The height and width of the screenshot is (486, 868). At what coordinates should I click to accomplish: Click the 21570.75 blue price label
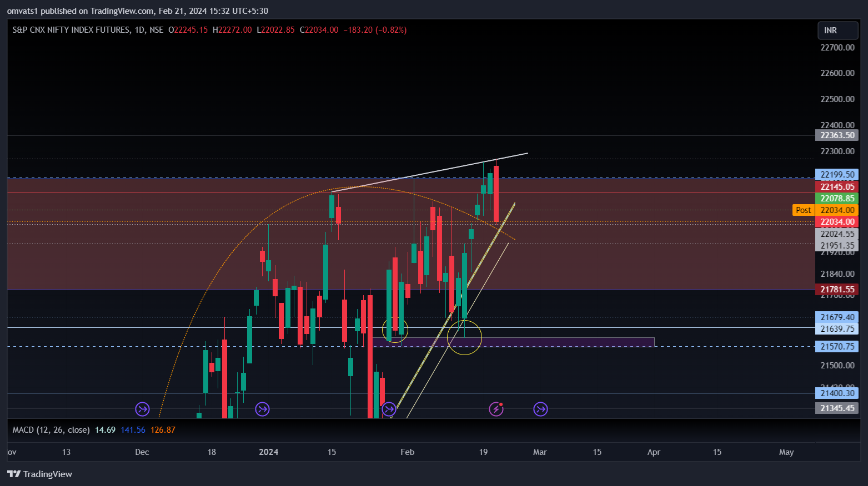pyautogui.click(x=837, y=347)
